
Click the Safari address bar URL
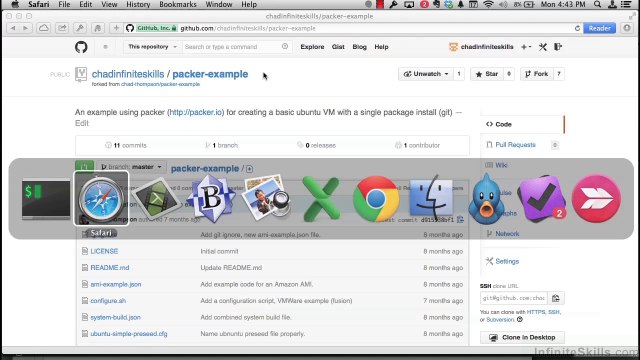[x=248, y=28]
